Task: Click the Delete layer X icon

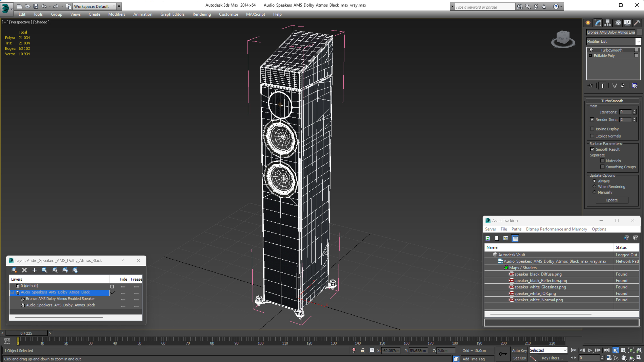Action: pyautogui.click(x=24, y=270)
